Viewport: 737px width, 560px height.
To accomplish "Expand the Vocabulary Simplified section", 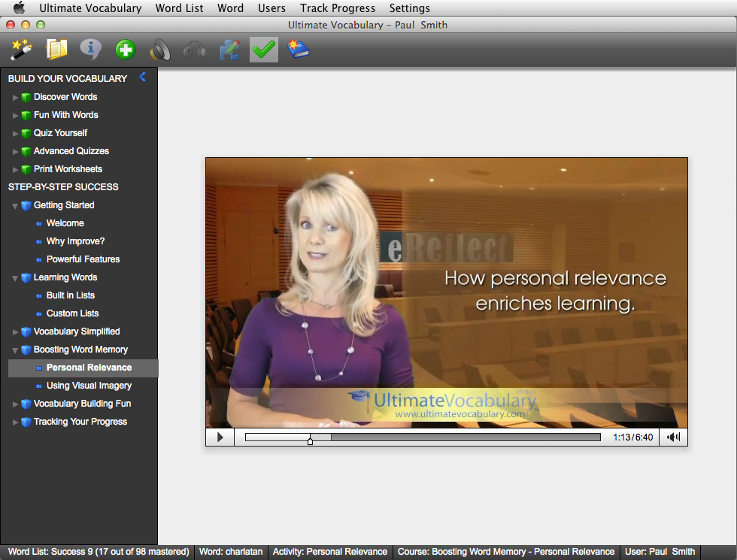I will point(16,331).
